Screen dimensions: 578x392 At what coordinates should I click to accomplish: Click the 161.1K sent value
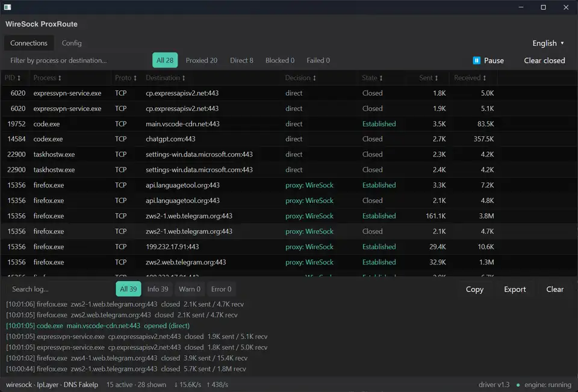click(435, 216)
